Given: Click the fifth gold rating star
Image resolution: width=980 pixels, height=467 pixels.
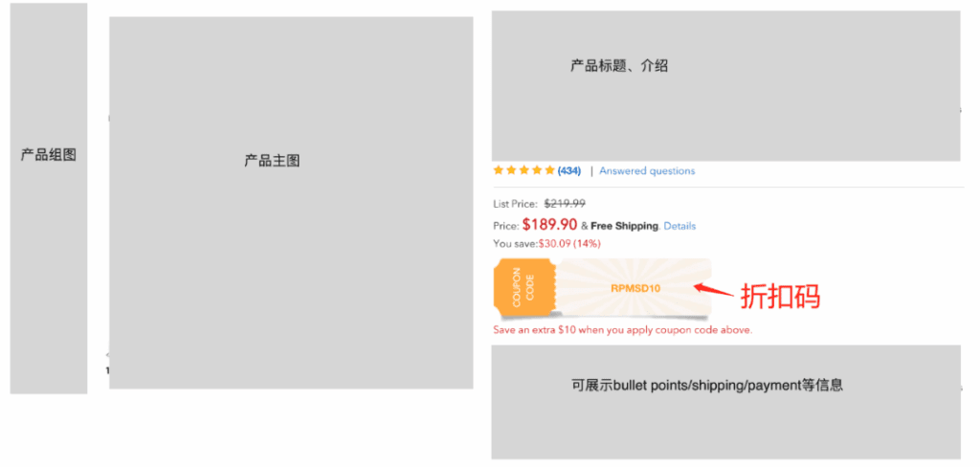Looking at the screenshot, I should [549, 170].
